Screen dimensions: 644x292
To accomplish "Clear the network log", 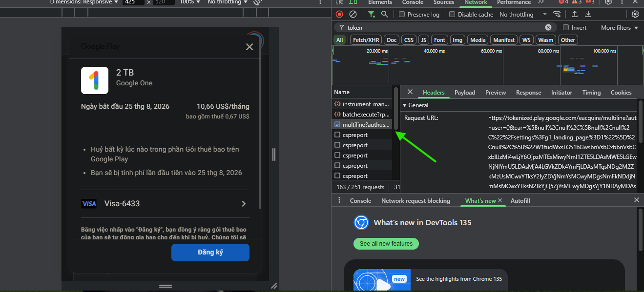I will (x=353, y=15).
